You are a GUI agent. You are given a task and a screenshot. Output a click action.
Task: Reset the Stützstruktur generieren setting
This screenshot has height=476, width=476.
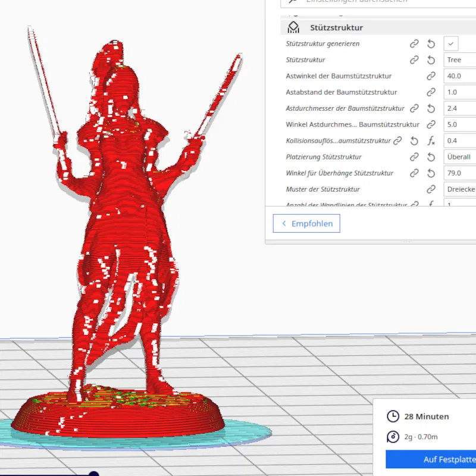pos(431,43)
